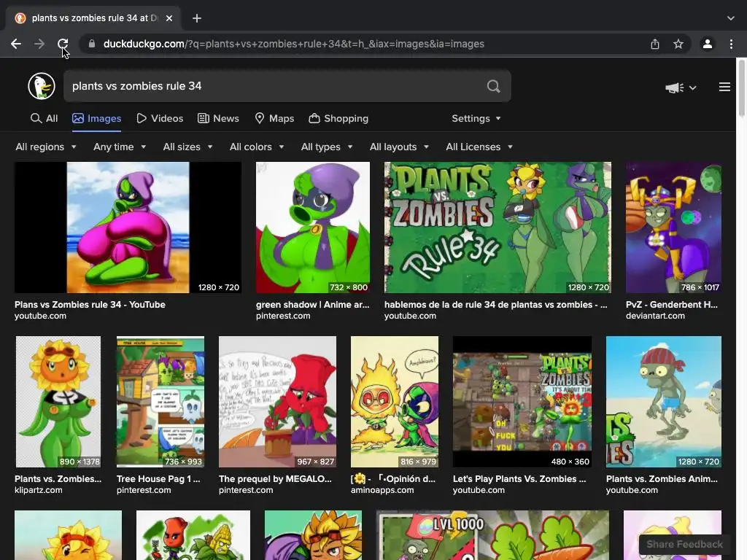Select the Images tab
747x560 pixels.
(97, 119)
